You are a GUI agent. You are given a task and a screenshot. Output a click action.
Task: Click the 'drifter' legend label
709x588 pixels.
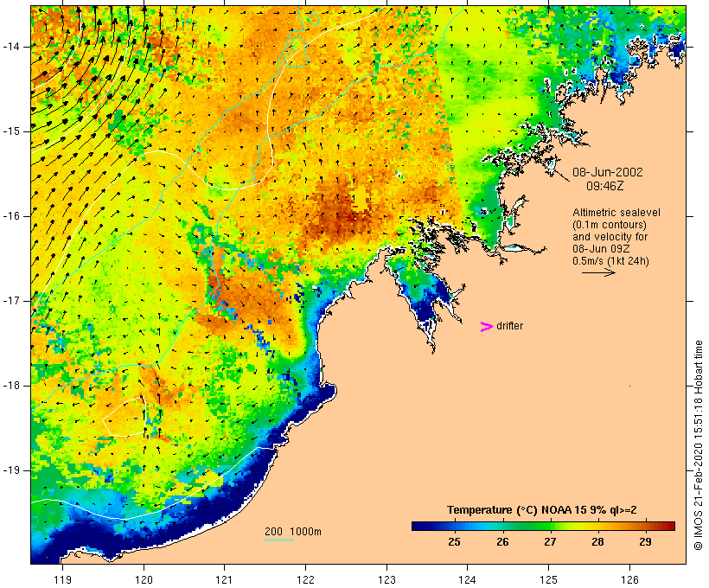[x=509, y=326]
